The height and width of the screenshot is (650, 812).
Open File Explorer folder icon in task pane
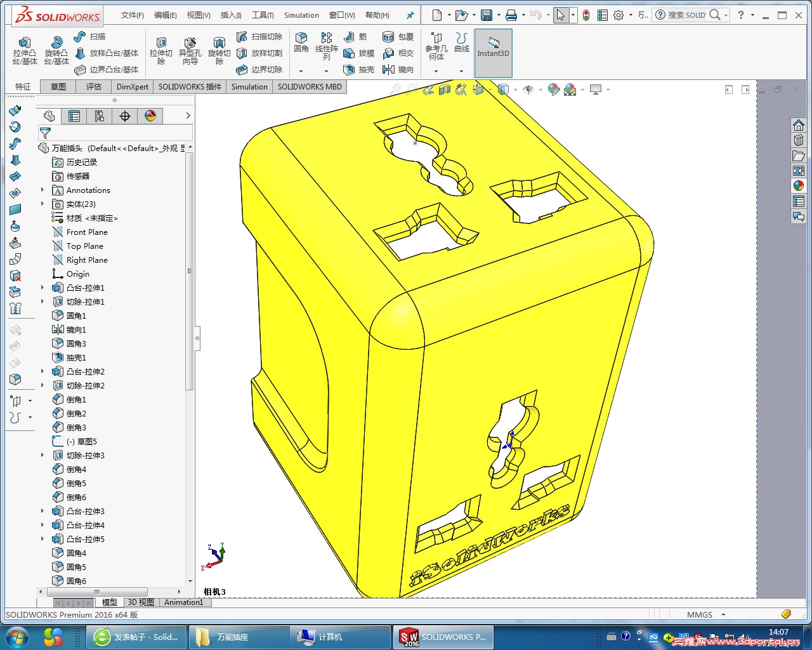tap(799, 156)
